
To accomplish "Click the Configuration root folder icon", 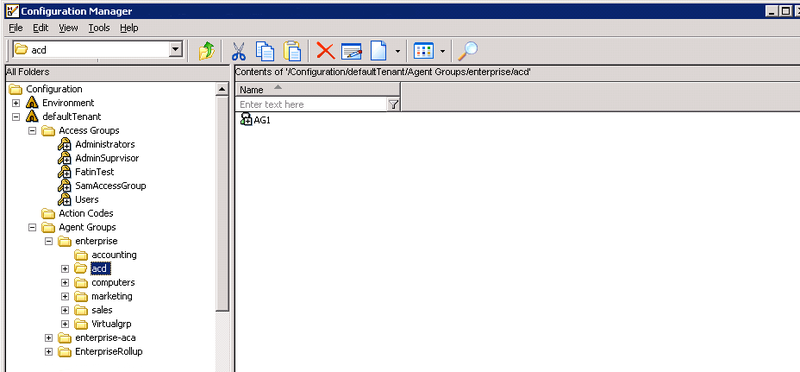I will 15,89.
